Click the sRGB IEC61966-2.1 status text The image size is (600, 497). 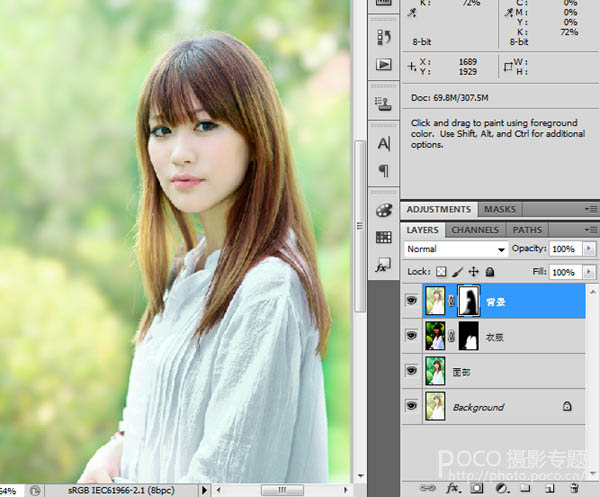coord(121,490)
